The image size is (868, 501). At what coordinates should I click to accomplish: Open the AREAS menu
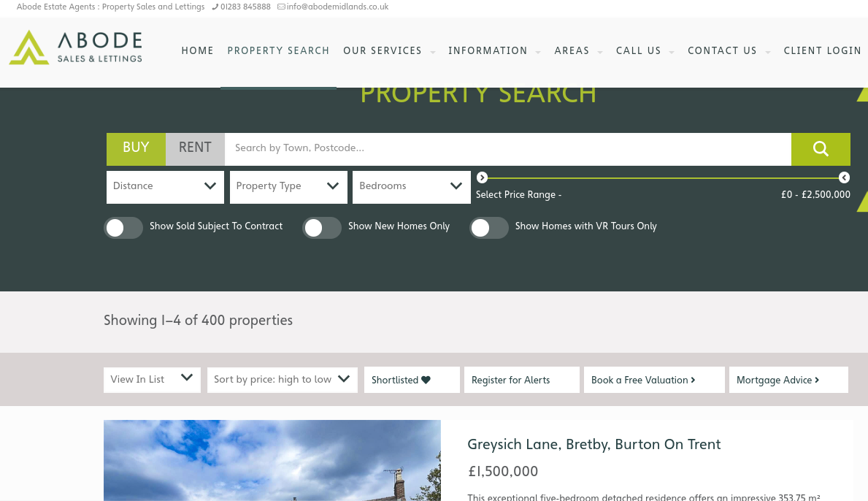tap(572, 51)
